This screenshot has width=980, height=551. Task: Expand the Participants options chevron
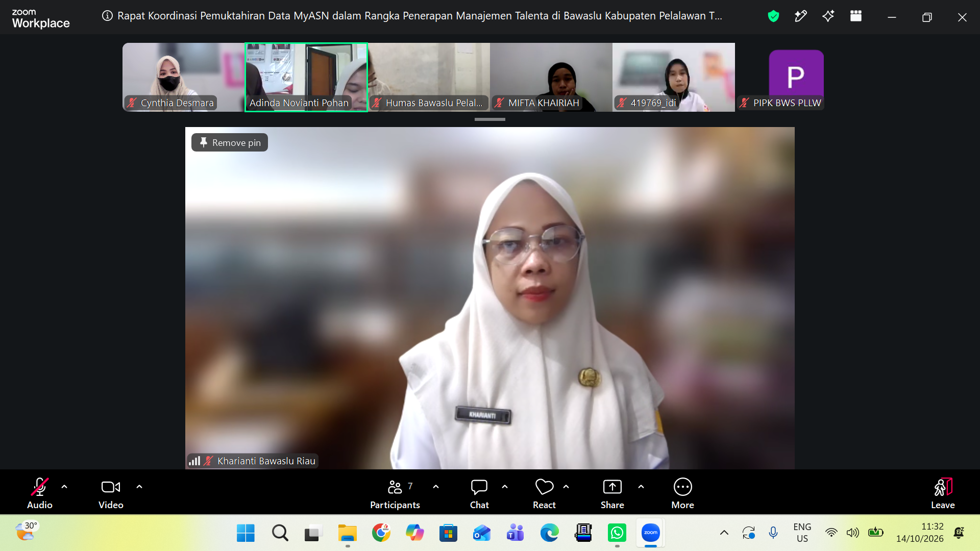point(436,487)
